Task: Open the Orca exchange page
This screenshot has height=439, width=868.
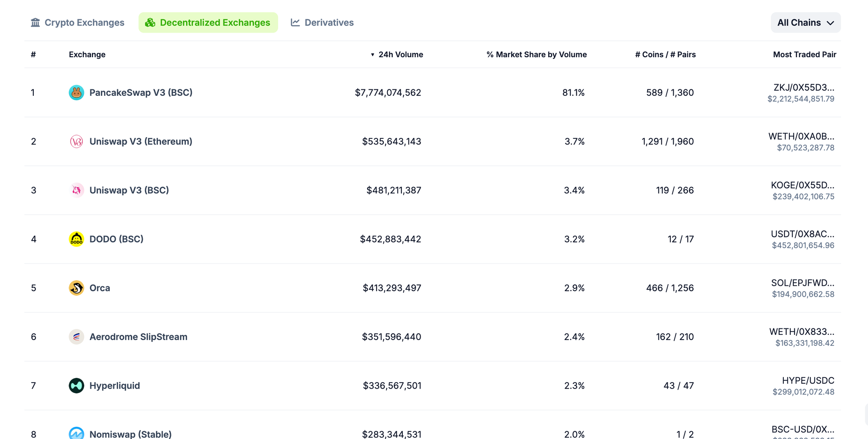Action: [x=99, y=288]
